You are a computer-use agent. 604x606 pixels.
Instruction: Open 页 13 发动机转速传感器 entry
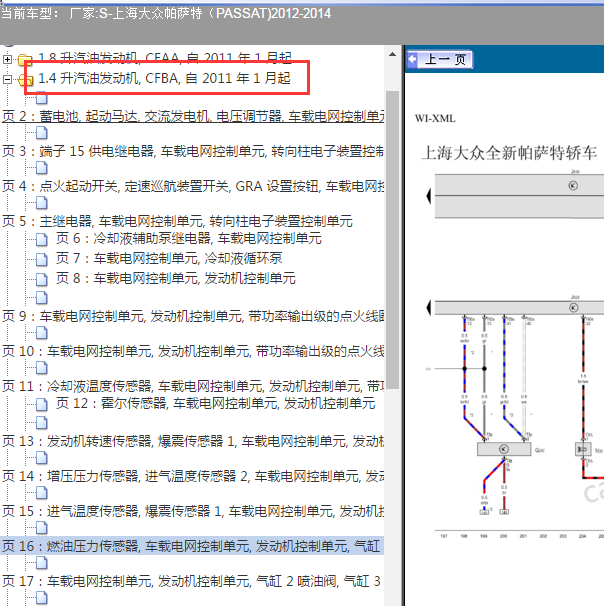click(193, 441)
